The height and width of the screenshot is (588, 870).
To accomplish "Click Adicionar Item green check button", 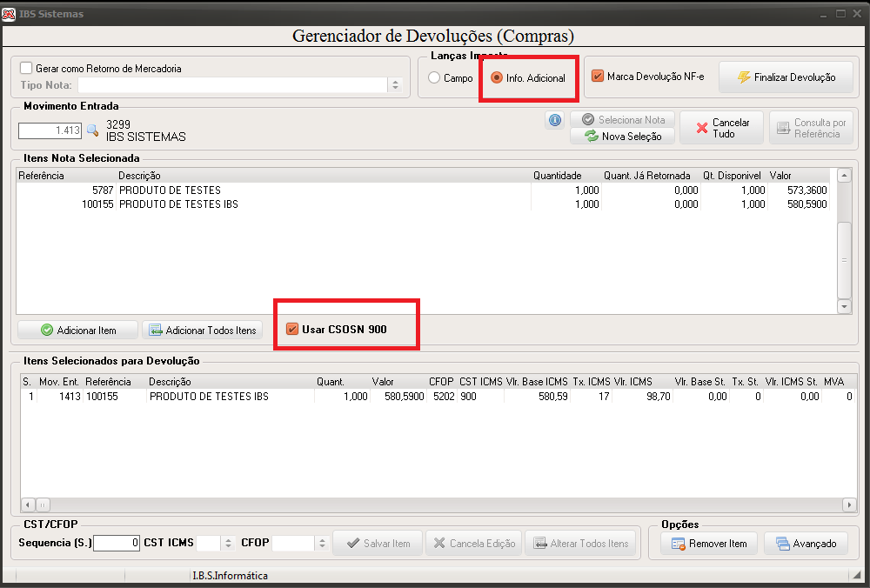I will point(77,330).
